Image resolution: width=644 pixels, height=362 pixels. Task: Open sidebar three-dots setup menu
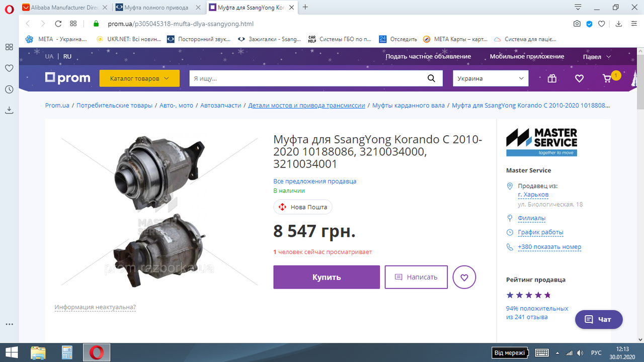9,324
